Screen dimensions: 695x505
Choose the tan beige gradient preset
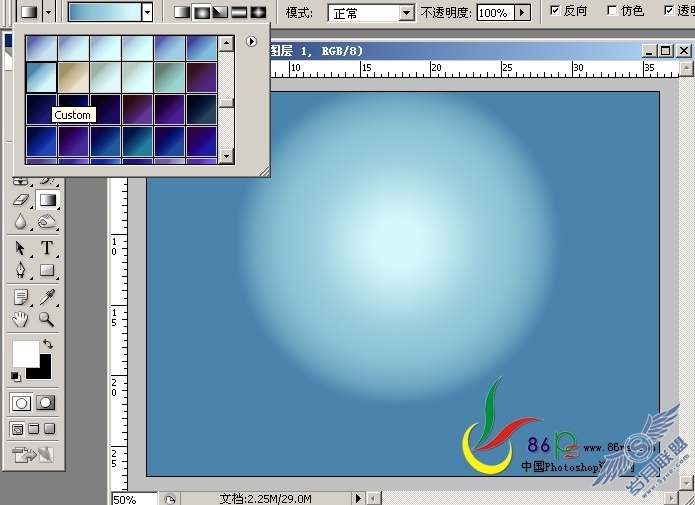74,77
